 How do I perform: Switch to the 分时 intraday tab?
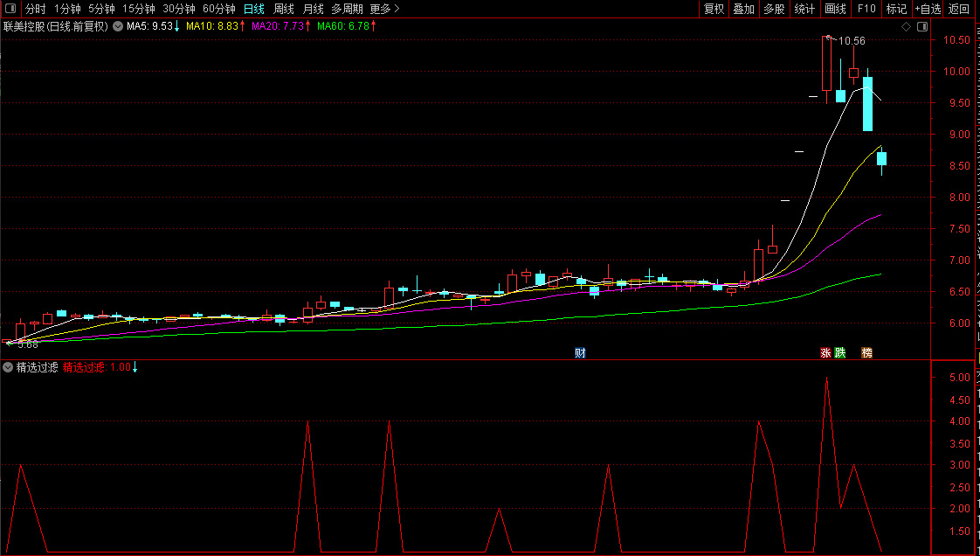click(x=35, y=9)
